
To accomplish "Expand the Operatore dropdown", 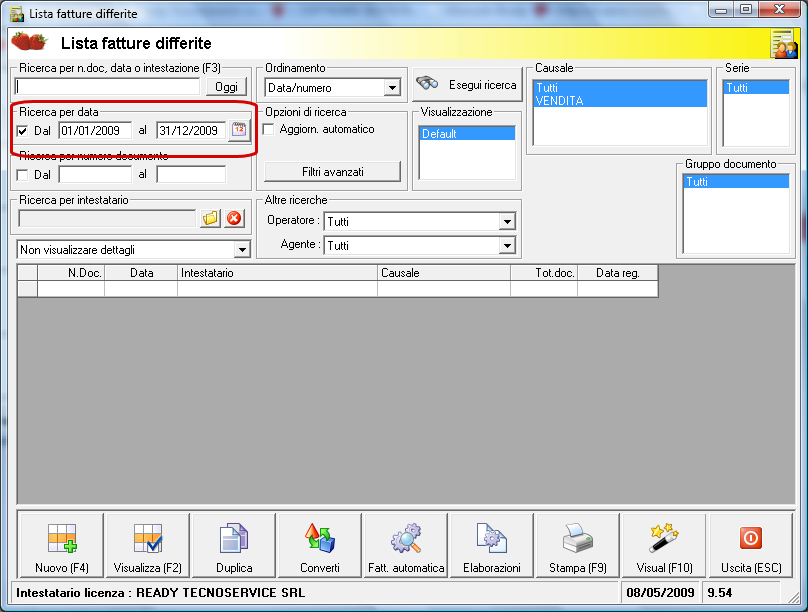I will pos(507,222).
